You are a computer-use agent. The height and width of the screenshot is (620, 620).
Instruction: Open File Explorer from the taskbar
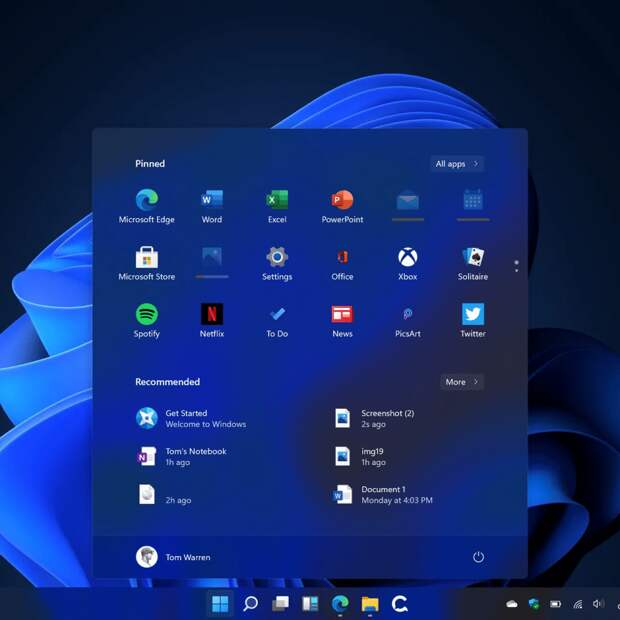point(370,604)
